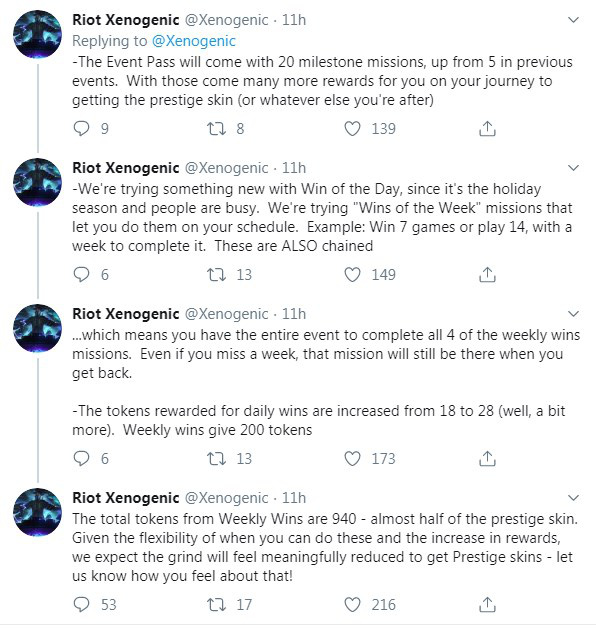Retweet the Event Pass milestone missions tweet
Viewport: 596px width, 628px height.
[x=216, y=129]
